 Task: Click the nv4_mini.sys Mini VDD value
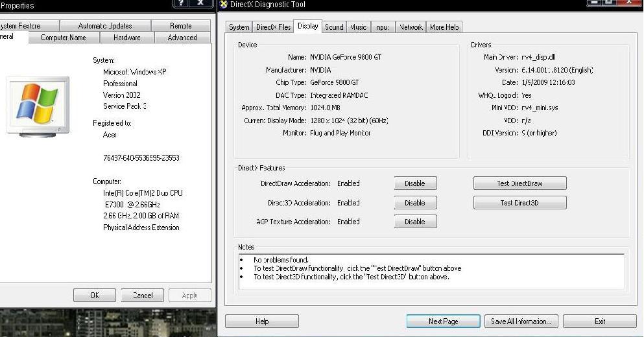tap(540, 108)
